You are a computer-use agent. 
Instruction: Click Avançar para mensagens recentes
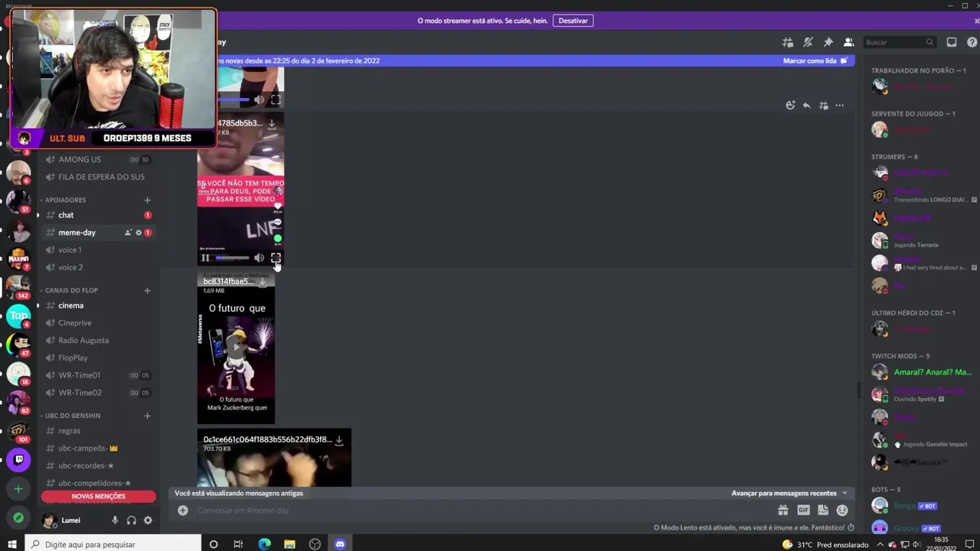(784, 494)
